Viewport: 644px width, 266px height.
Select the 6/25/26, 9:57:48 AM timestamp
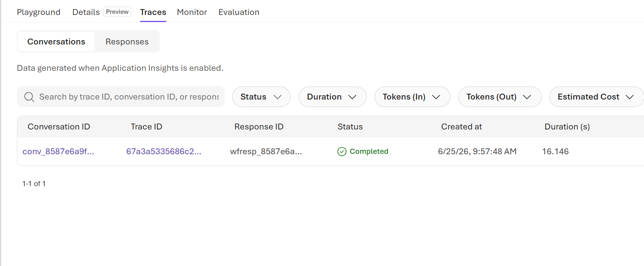point(477,151)
